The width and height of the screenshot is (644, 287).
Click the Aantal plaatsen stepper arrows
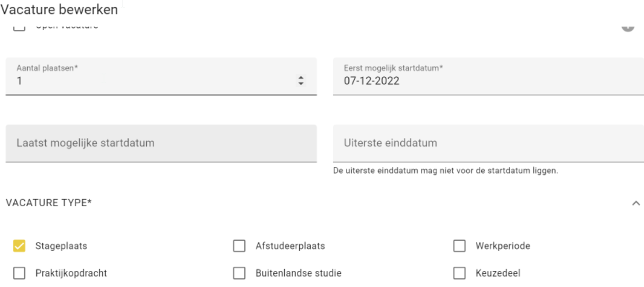[x=301, y=81]
